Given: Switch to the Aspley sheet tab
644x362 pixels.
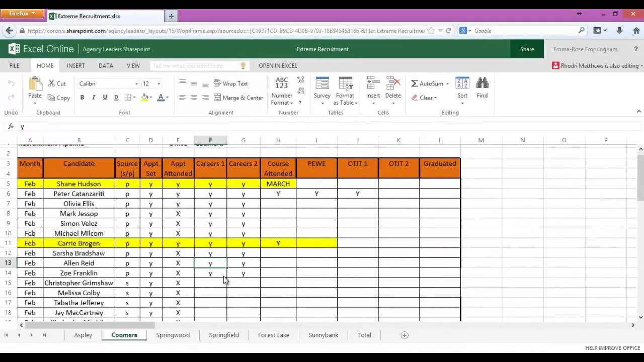Looking at the screenshot, I should [x=83, y=335].
